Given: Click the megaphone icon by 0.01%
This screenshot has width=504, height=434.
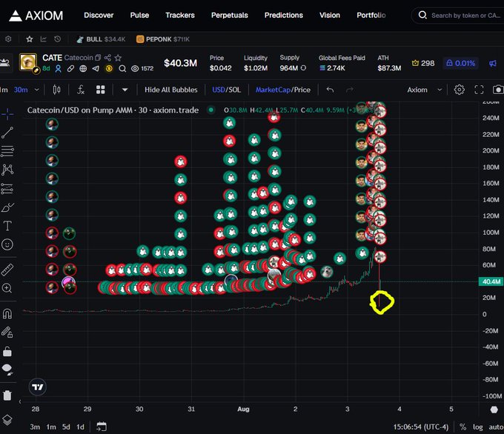Looking at the screenshot, I should click(493, 63).
